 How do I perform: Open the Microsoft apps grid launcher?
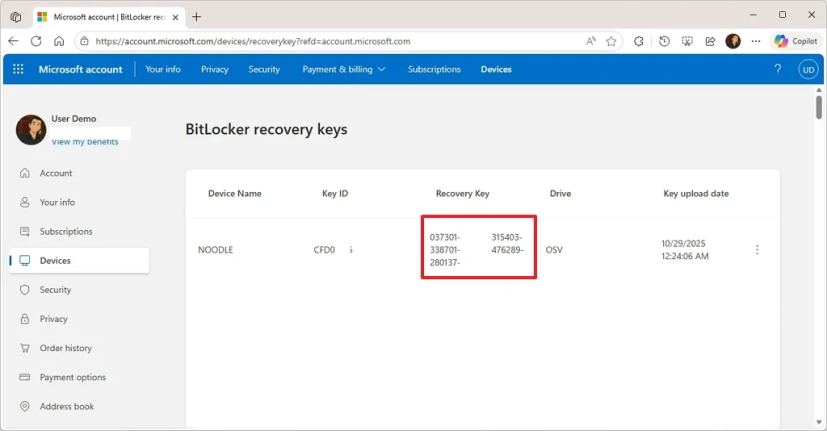(18, 69)
